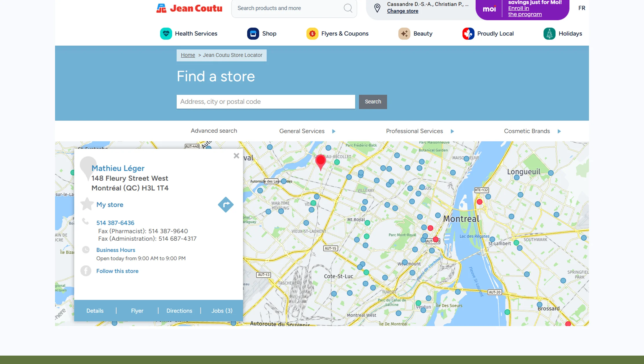Image resolution: width=644 pixels, height=364 pixels.
Task: Click the Flyers & Coupons dollar icon
Action: (312, 34)
